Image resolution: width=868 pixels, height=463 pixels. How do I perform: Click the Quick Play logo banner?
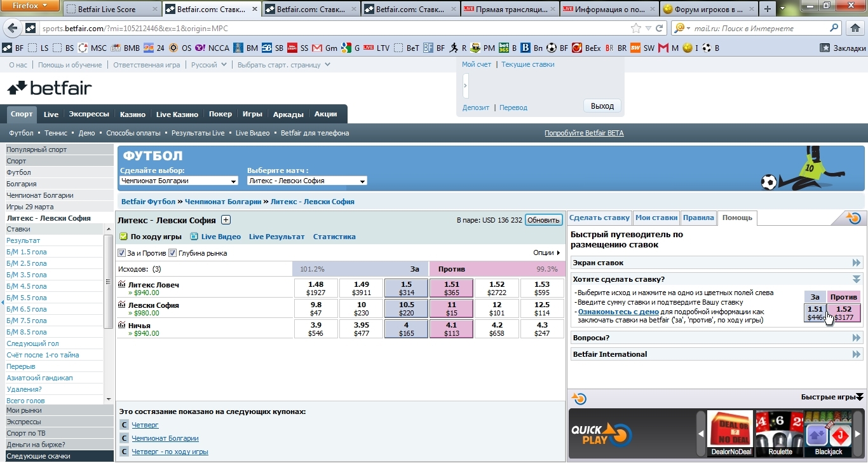(602, 434)
